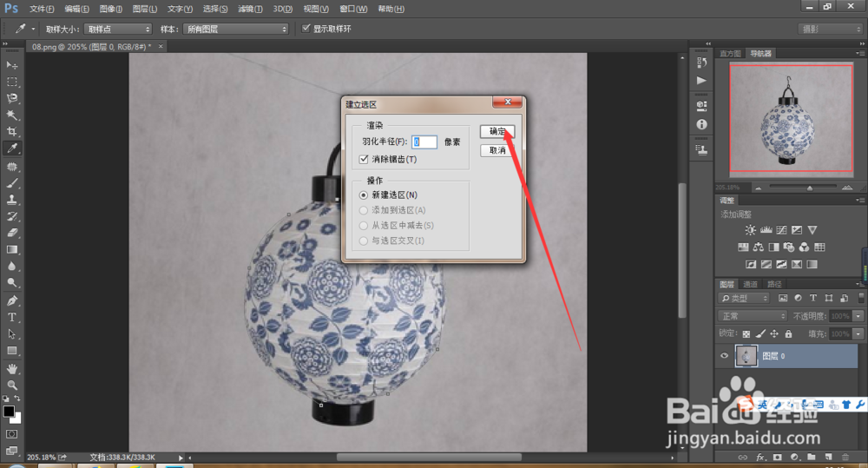Open 取样大小 dropdown
This screenshot has height=468, width=868.
[x=118, y=29]
